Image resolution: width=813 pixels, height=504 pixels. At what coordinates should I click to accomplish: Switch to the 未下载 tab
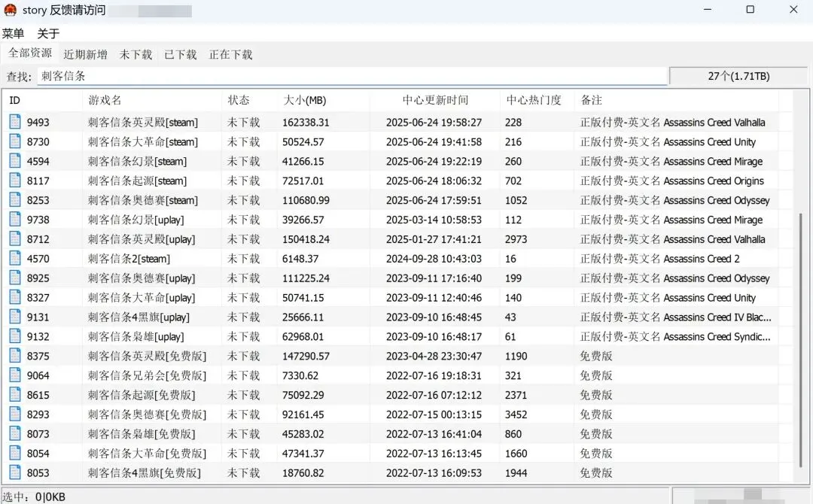pyautogui.click(x=135, y=54)
